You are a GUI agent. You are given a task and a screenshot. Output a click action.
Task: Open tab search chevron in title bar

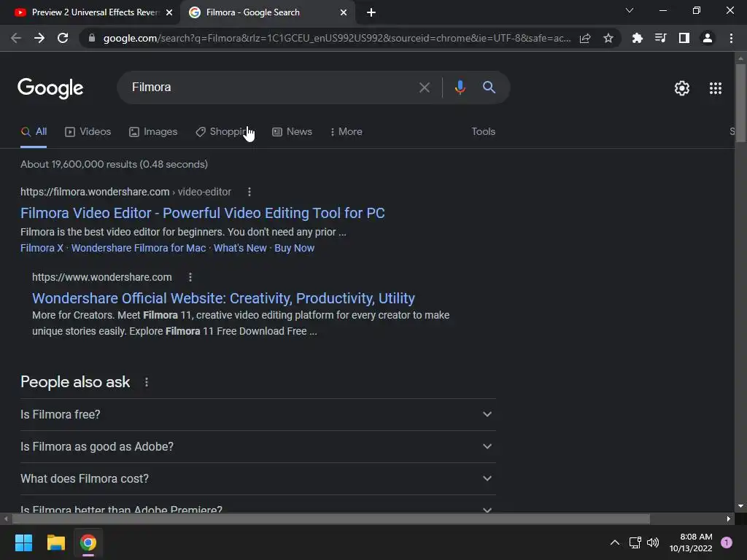[630, 10]
